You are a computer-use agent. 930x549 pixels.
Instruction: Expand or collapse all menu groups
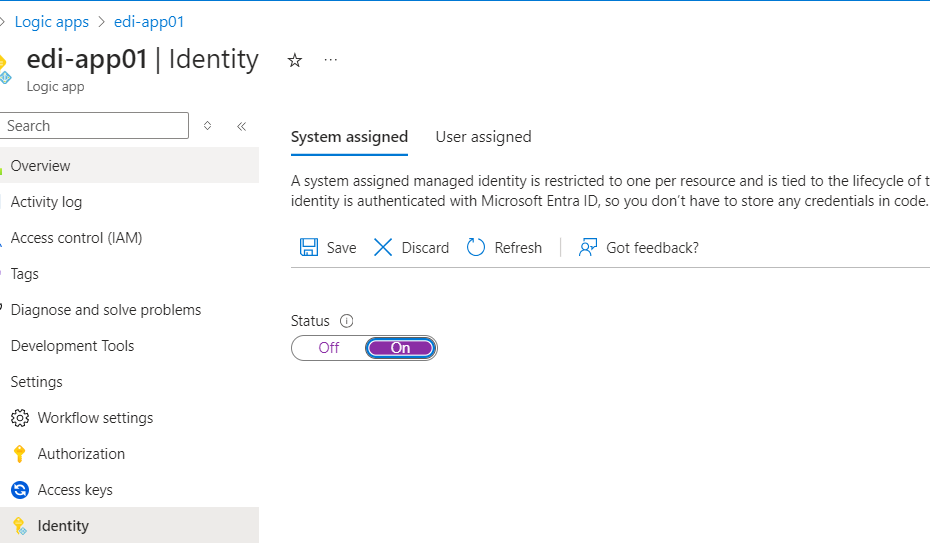click(208, 126)
